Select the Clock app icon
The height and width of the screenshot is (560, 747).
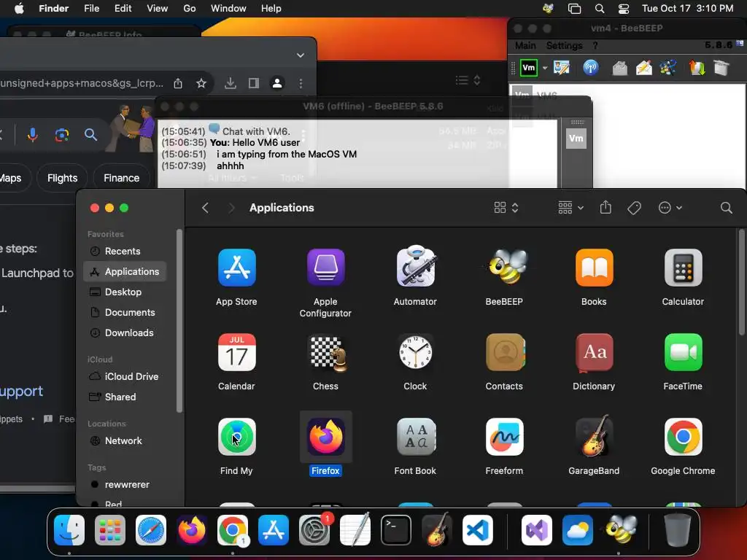tap(415, 352)
